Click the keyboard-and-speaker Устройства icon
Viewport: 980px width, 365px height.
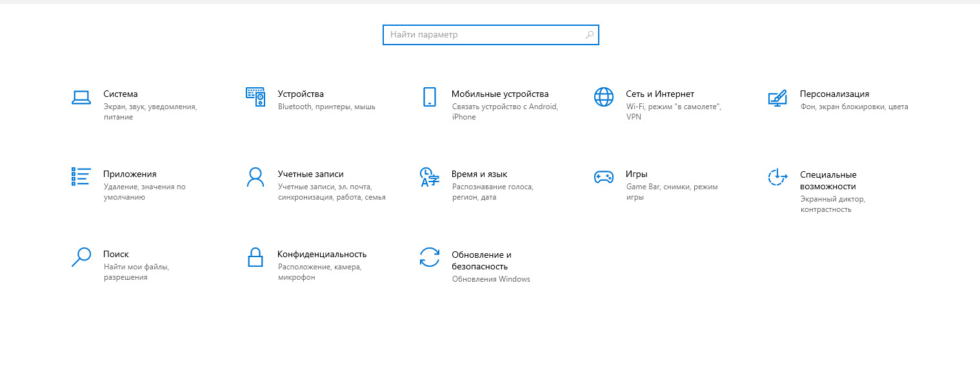(255, 97)
